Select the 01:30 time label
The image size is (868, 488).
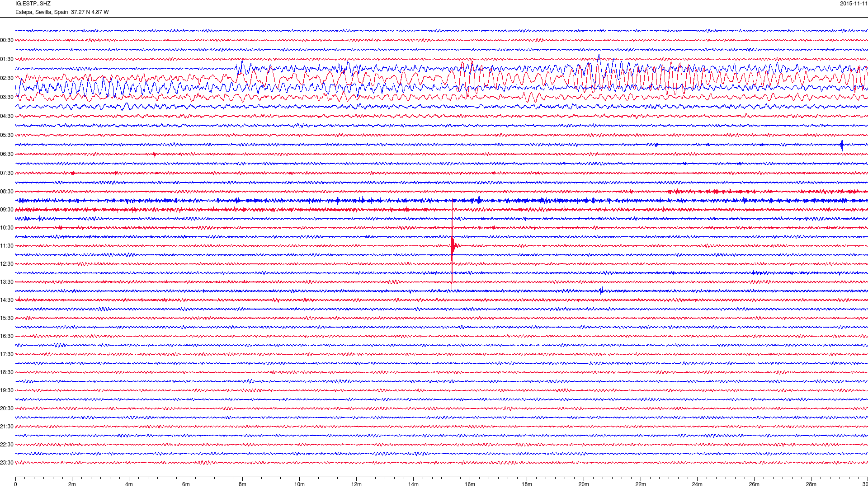point(7,59)
